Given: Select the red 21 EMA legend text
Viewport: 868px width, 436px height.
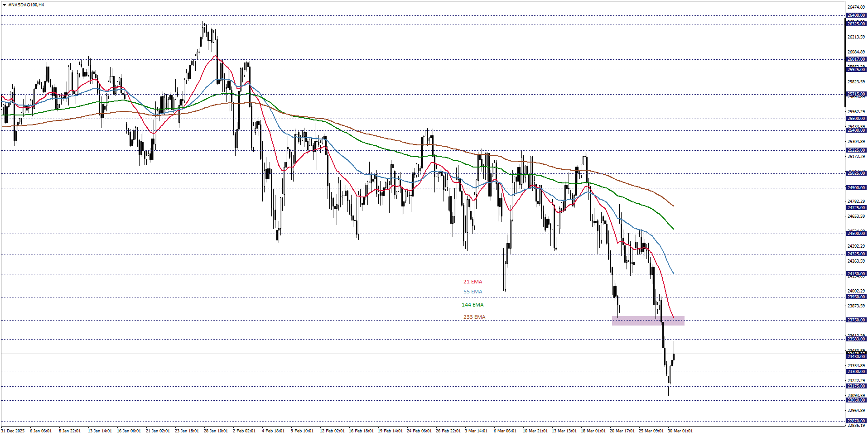Looking at the screenshot, I should pyautogui.click(x=473, y=282).
